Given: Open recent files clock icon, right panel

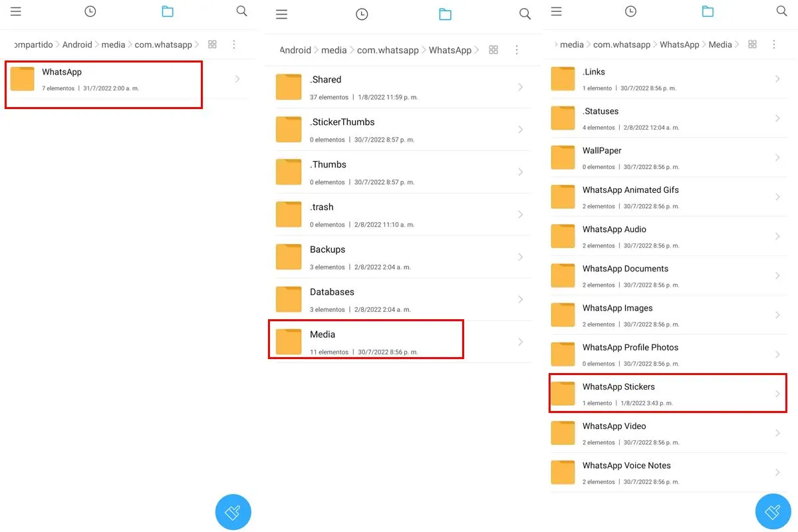Looking at the screenshot, I should tap(630, 11).
